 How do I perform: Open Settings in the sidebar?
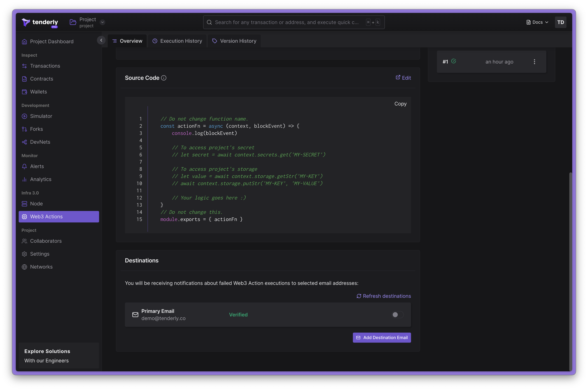click(x=59, y=254)
